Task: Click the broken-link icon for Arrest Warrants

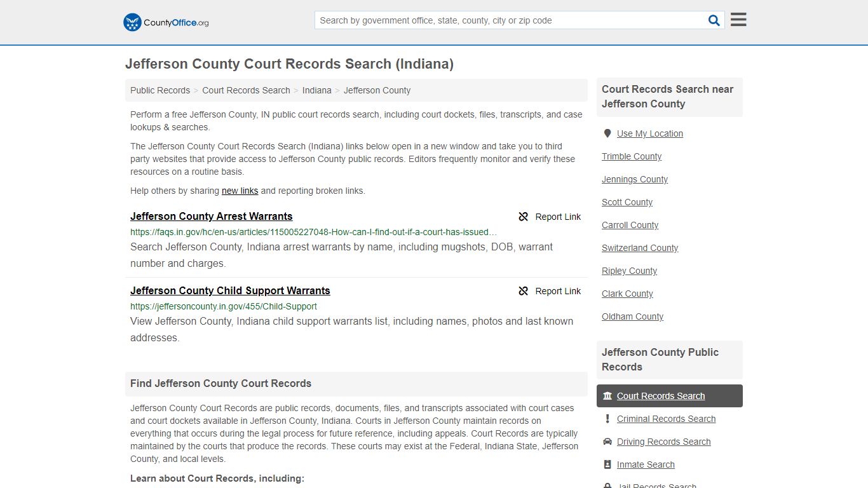Action: tap(524, 217)
